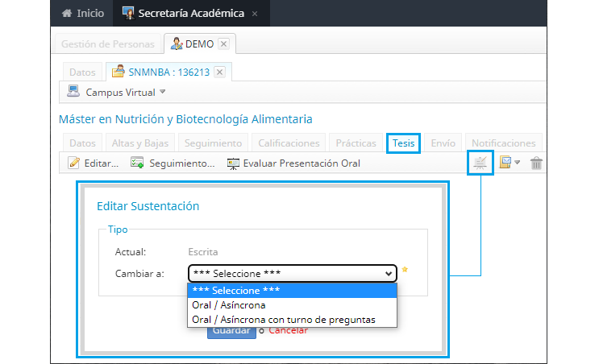Screen dimensions: 599x364
Task: Close the DEMO tab
Action: (224, 43)
